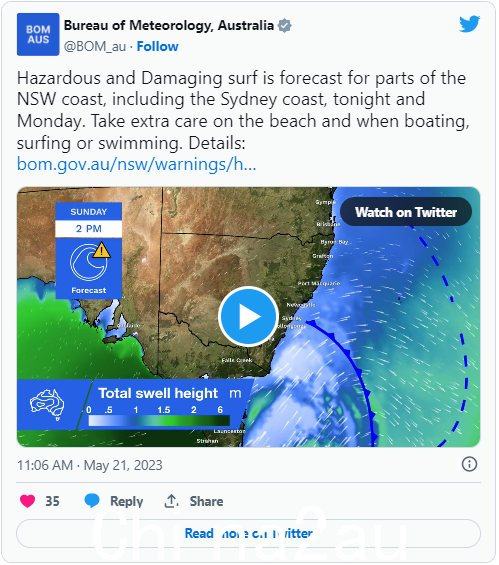The width and height of the screenshot is (499, 565).
Task: Click the @BOM_au handle
Action: 95,47
